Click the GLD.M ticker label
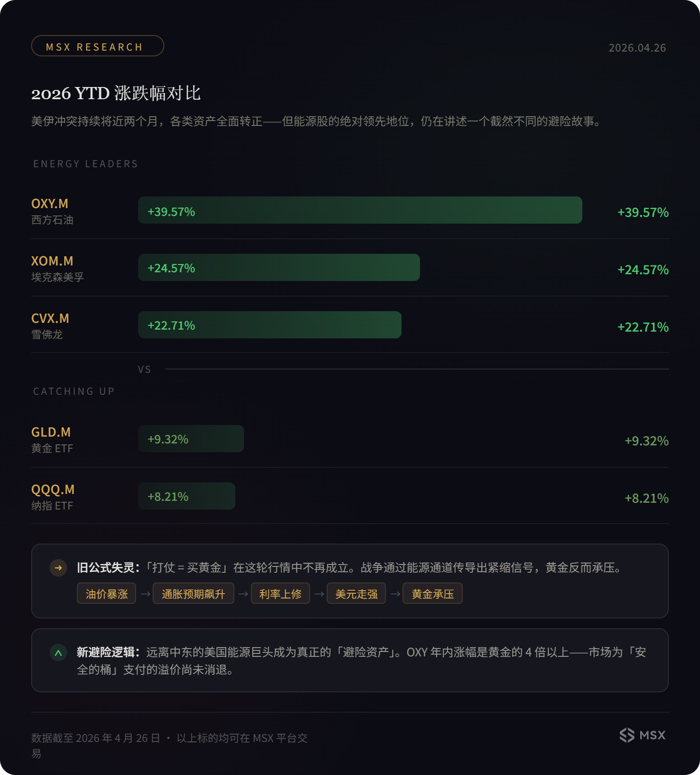Screen dimensions: 700x775 click(x=51, y=432)
